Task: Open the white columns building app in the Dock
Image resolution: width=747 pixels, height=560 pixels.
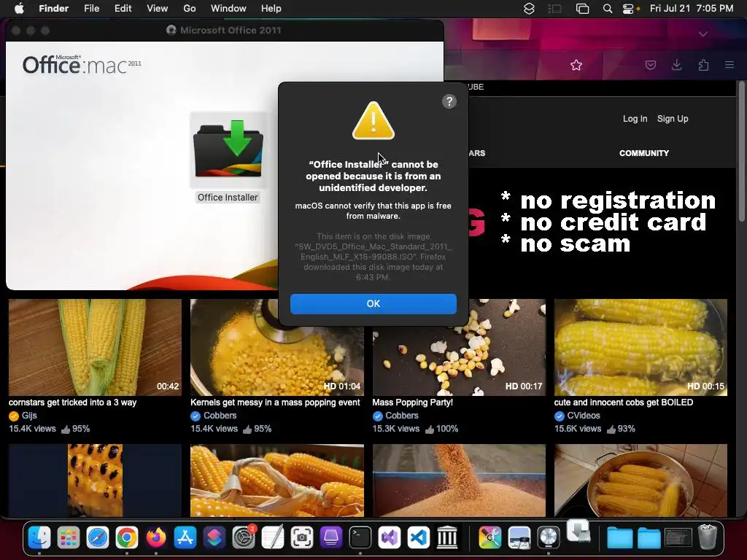Action: [447, 537]
